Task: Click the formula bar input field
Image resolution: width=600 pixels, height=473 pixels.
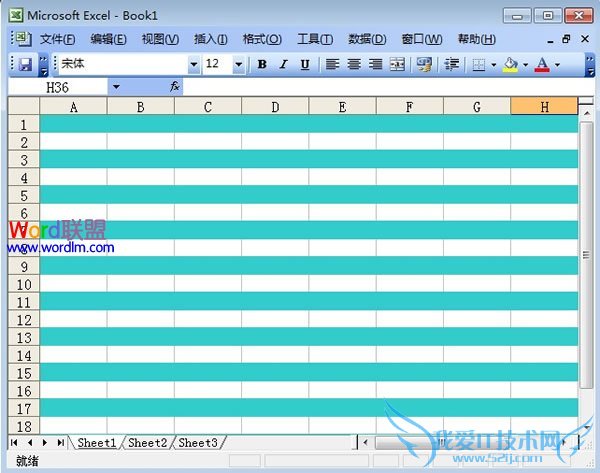Action: tap(380, 87)
